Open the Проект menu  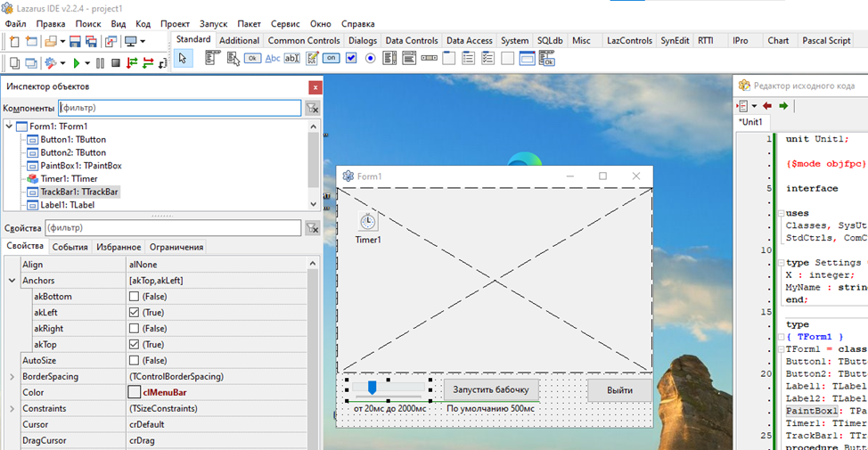tap(176, 24)
